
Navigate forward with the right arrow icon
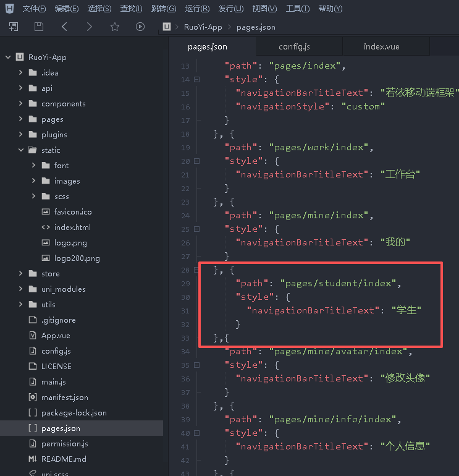(90, 27)
